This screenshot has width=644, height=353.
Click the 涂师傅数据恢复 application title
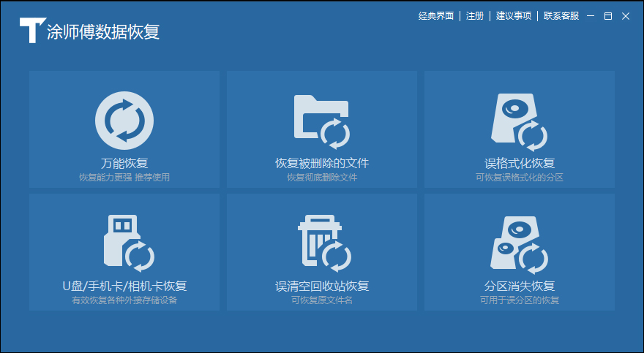click(103, 32)
